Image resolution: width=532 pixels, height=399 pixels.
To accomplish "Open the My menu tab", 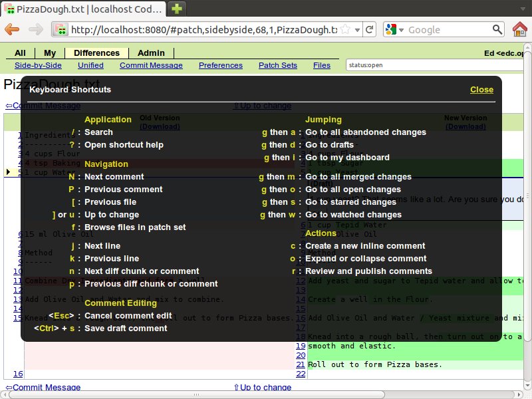I will tap(50, 53).
